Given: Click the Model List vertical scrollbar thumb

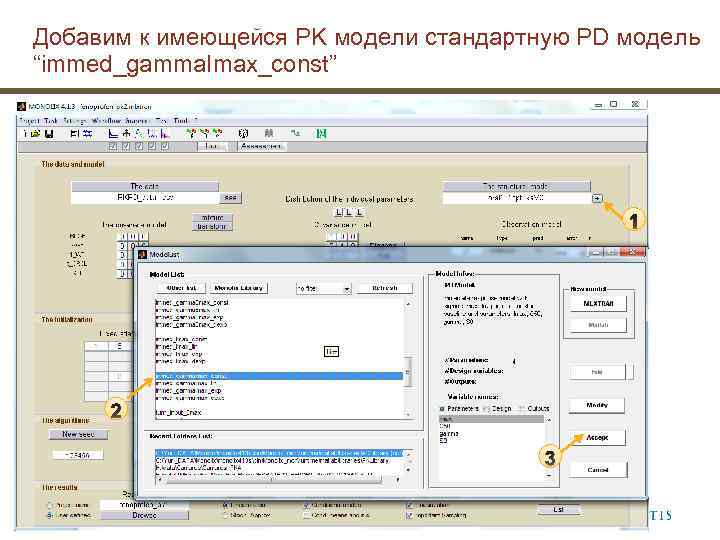Looking at the screenshot, I should click(x=408, y=372).
